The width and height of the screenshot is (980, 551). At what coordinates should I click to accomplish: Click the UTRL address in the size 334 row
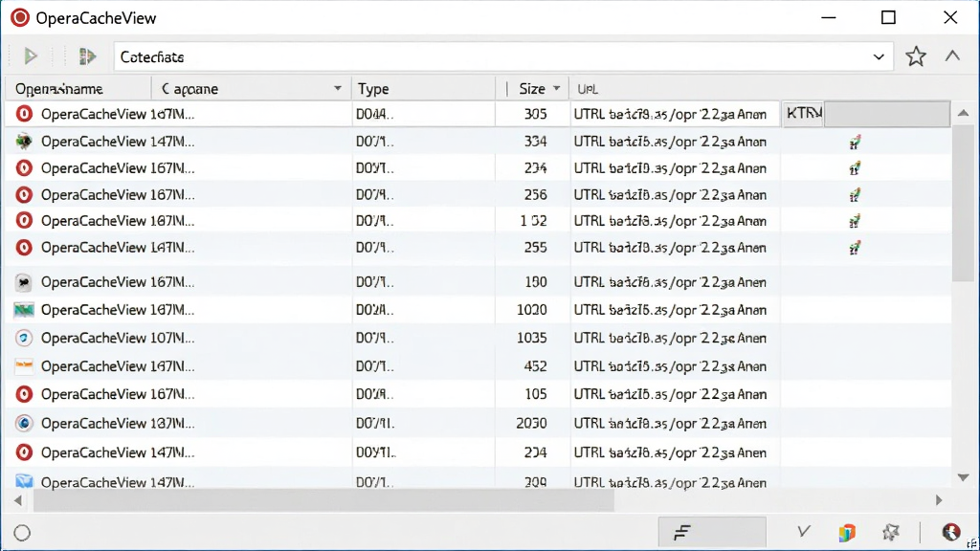(x=670, y=142)
